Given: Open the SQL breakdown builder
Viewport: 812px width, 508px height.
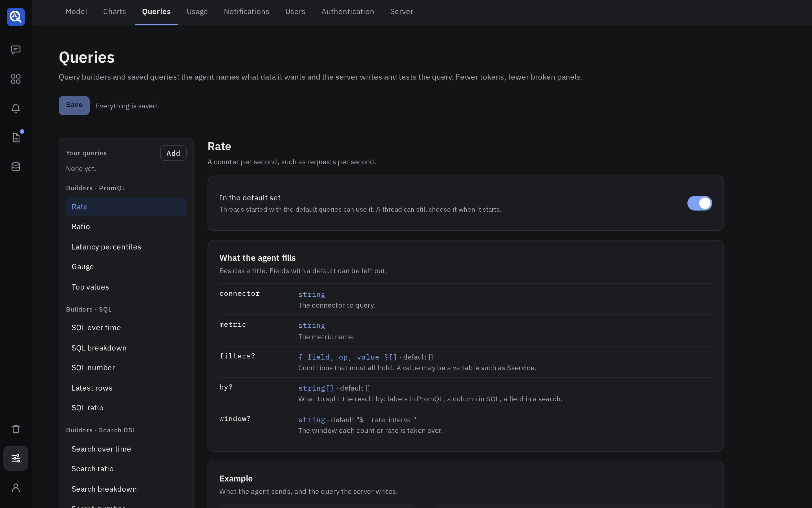Looking at the screenshot, I should point(126,348).
